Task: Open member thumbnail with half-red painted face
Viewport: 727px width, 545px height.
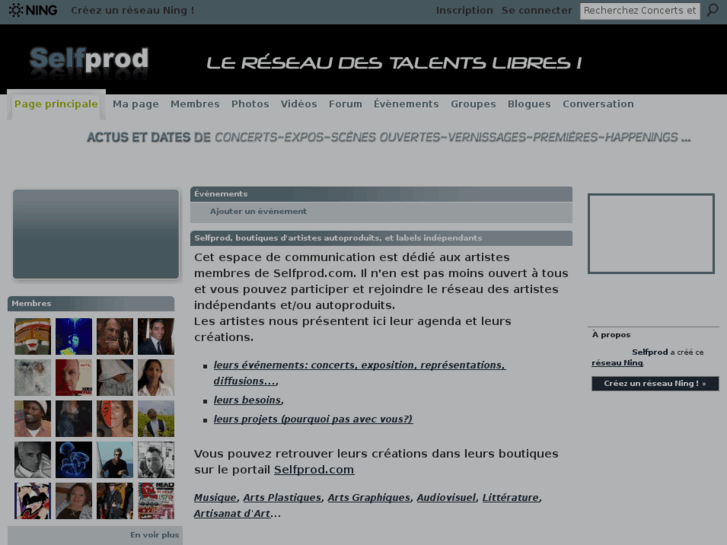Action: pyautogui.click(x=115, y=418)
